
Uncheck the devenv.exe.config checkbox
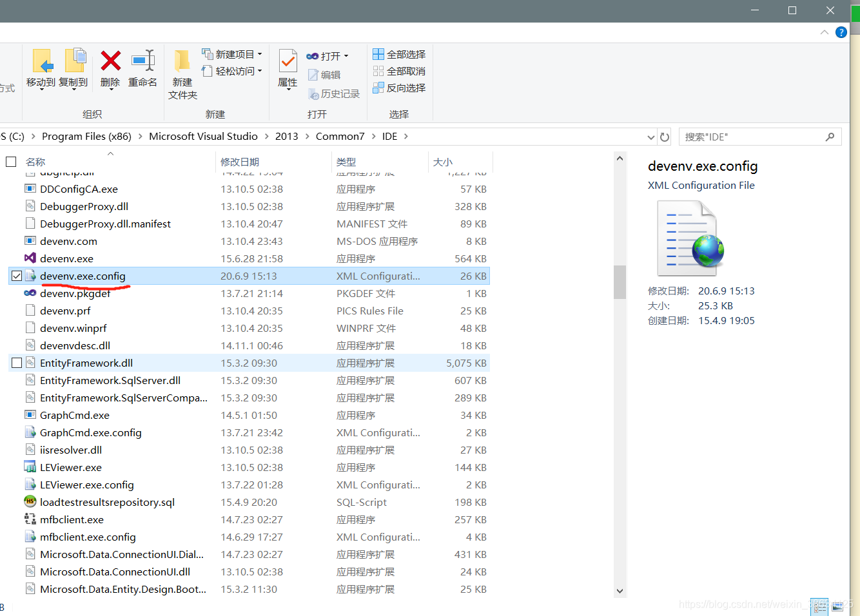point(17,276)
